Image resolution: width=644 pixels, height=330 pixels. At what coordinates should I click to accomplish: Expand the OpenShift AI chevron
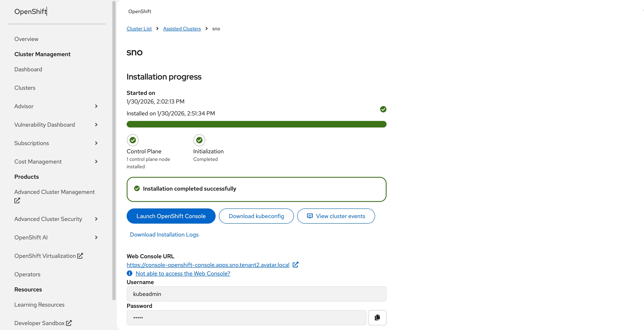click(x=96, y=237)
